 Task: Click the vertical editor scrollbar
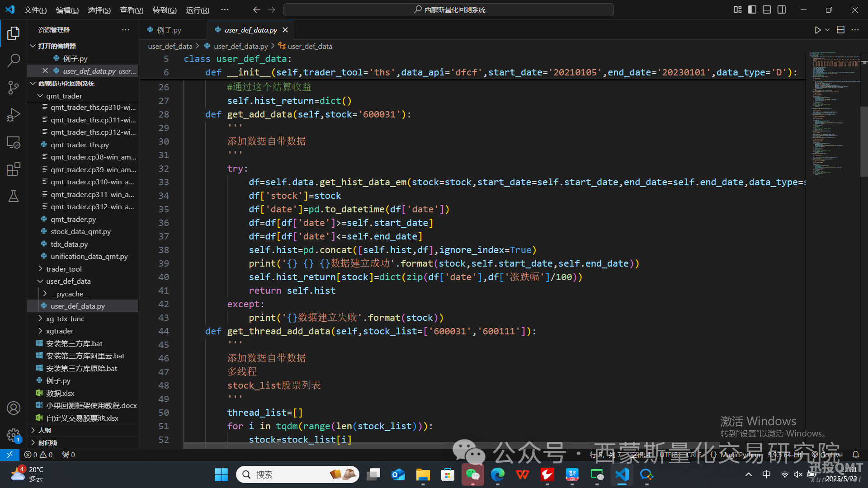pyautogui.click(x=864, y=141)
